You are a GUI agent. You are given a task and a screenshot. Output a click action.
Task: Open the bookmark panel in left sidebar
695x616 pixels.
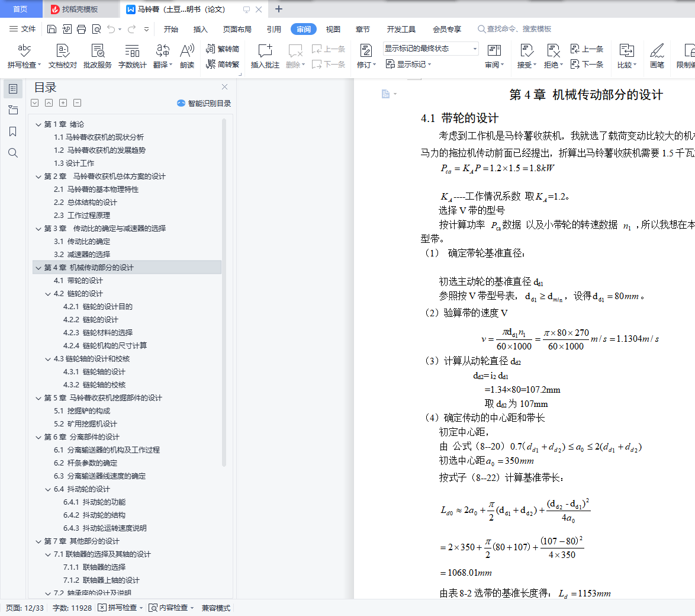click(13, 131)
